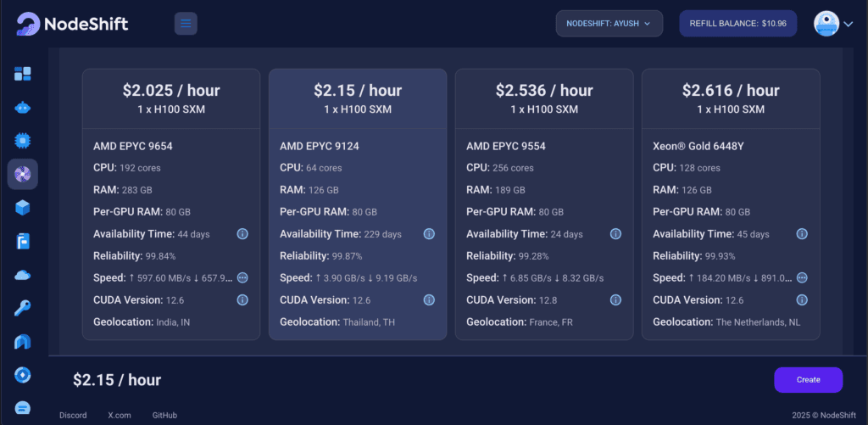Screen dimensions: 868x425
Task: Click the $2.15 / hour total in bottom bar
Action: coord(117,379)
